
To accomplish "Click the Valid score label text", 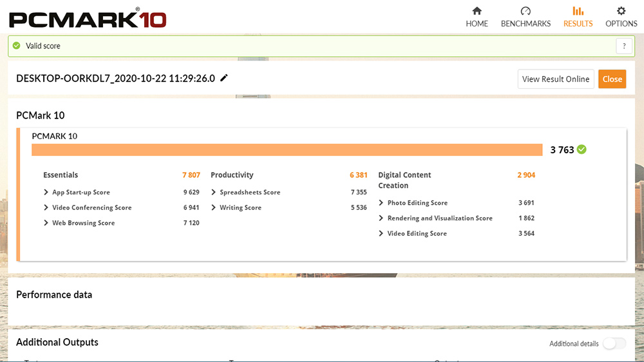I will (43, 46).
